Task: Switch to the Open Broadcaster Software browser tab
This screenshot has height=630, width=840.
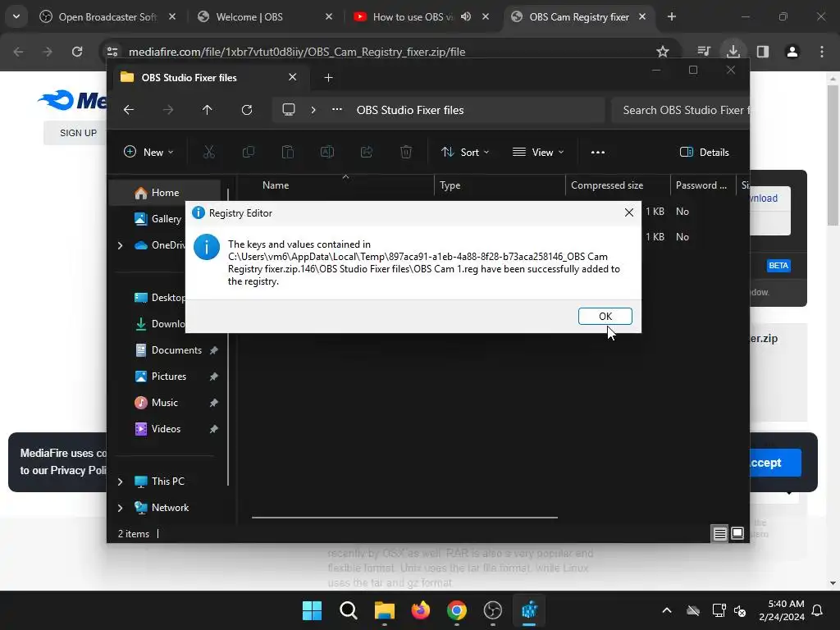Action: (x=107, y=17)
